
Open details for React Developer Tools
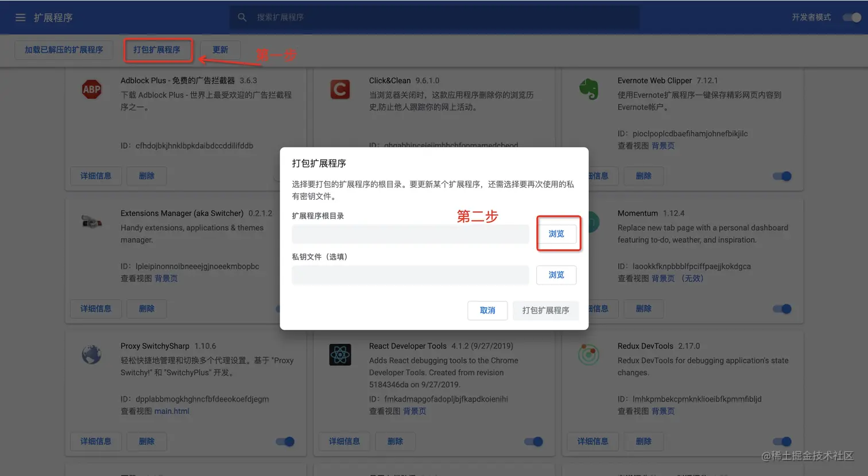(344, 441)
